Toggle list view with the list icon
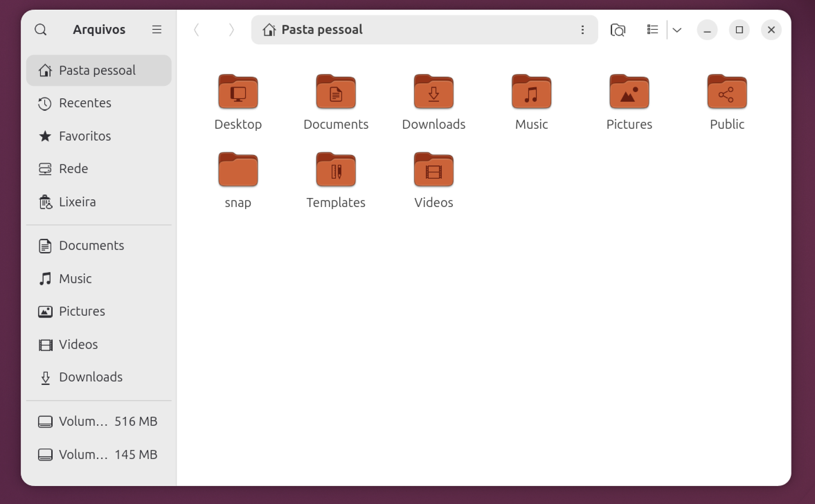The width and height of the screenshot is (815, 504). click(653, 30)
